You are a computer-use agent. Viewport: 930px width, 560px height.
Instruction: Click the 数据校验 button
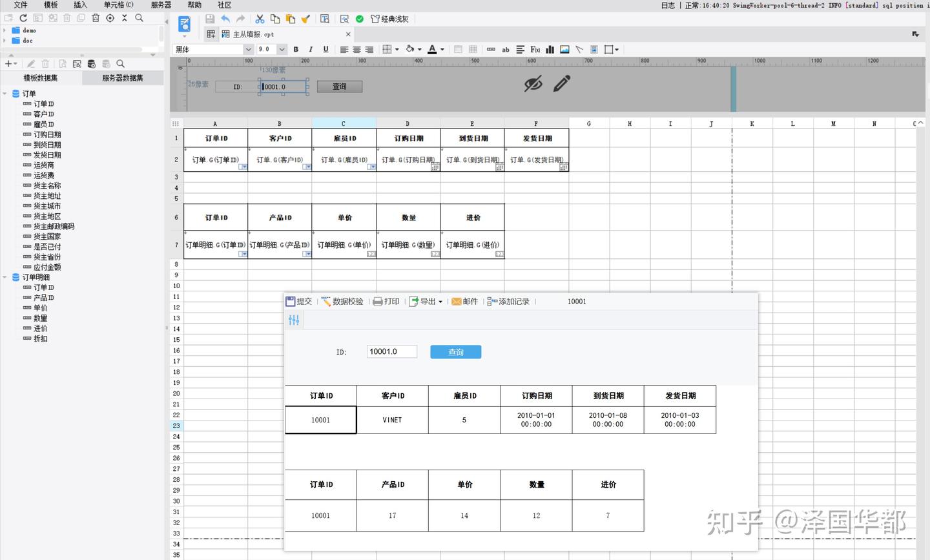(x=342, y=302)
